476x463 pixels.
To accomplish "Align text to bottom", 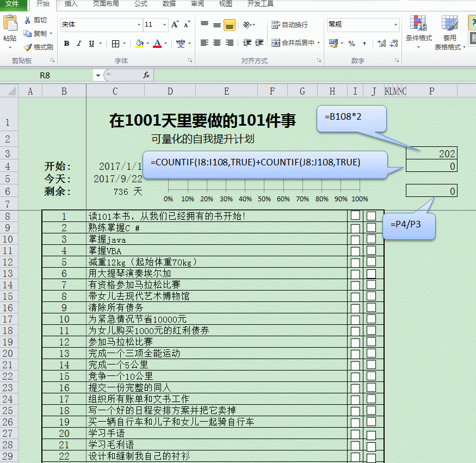I will tap(230, 25).
